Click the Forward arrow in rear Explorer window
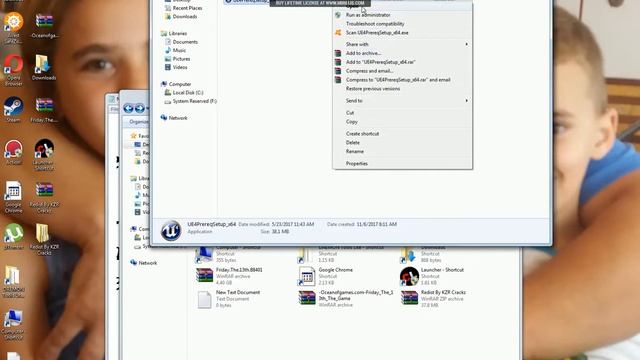This screenshot has width=640, height=360. (x=140, y=108)
